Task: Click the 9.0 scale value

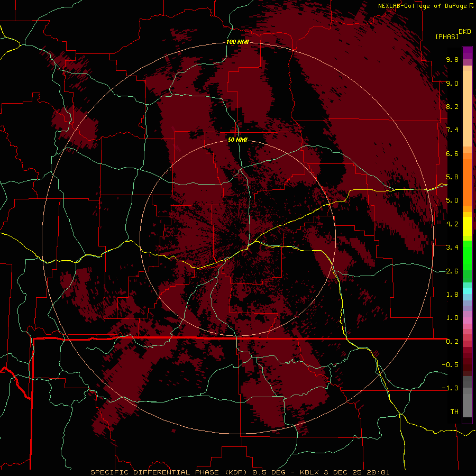Action: (x=452, y=83)
